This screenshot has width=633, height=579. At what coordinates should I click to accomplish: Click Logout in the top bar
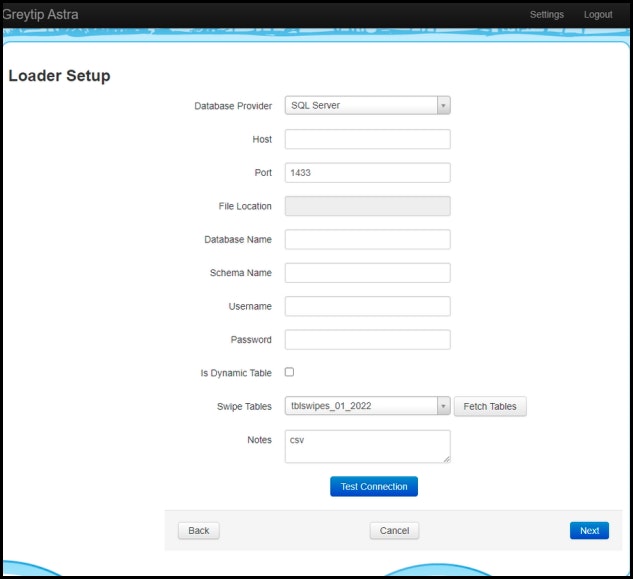point(598,15)
